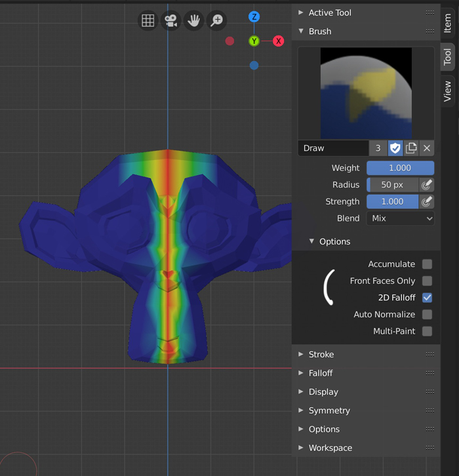Grab the Stroke panel drag handle
Viewport: 459px width, 476px height.
[430, 354]
